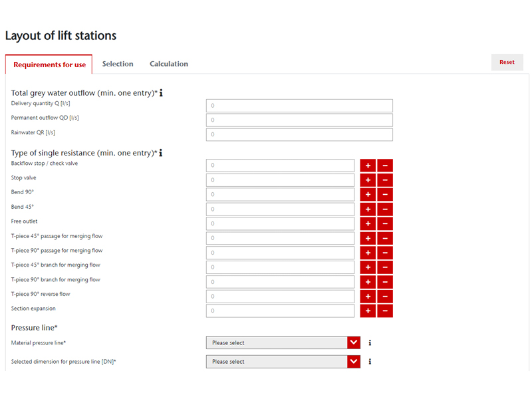
Task: Plus button for T-piece 90° branch for merging flow
Action: point(368,282)
